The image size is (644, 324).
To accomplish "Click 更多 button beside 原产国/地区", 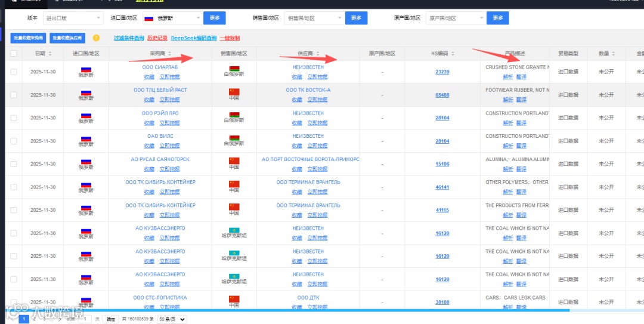I will click(x=497, y=18).
